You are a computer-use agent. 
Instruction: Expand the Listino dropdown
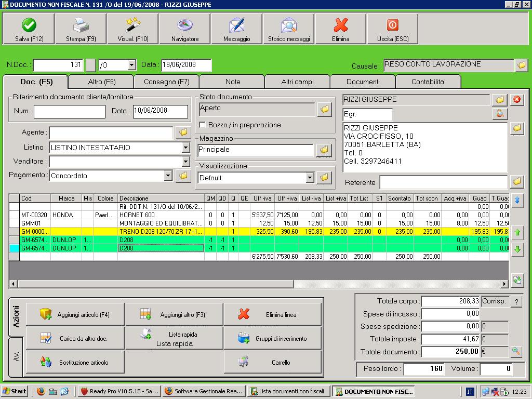click(x=185, y=148)
